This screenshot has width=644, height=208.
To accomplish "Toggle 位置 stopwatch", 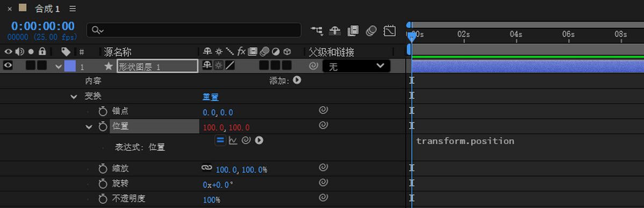I will tap(102, 127).
